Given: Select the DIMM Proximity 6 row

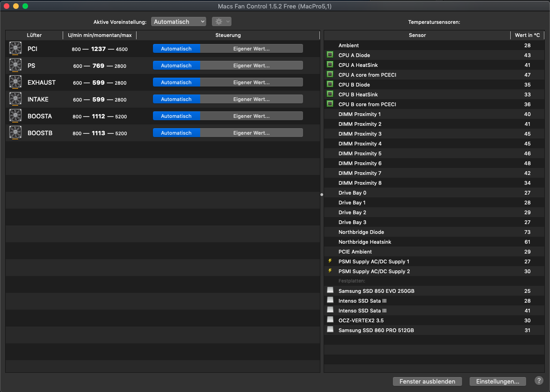Looking at the screenshot, I should click(434, 163).
